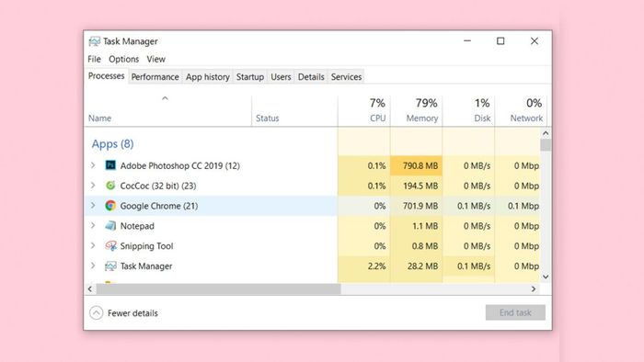The image size is (644, 362).
Task: Open the Options menu
Action: click(x=123, y=59)
